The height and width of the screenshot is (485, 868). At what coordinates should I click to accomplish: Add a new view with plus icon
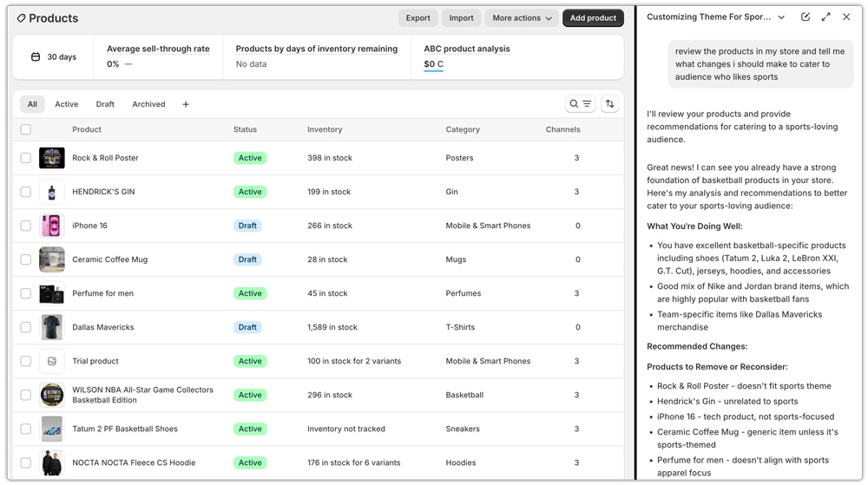coord(186,104)
